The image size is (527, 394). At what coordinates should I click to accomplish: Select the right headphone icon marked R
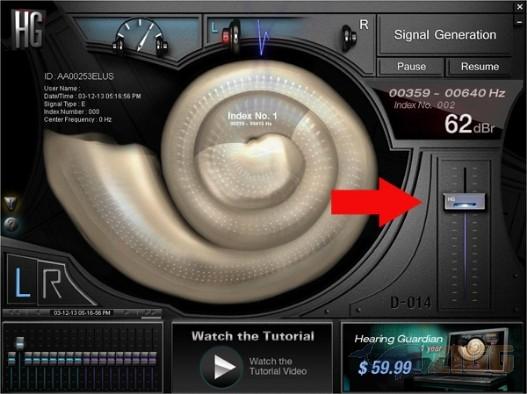point(350,37)
